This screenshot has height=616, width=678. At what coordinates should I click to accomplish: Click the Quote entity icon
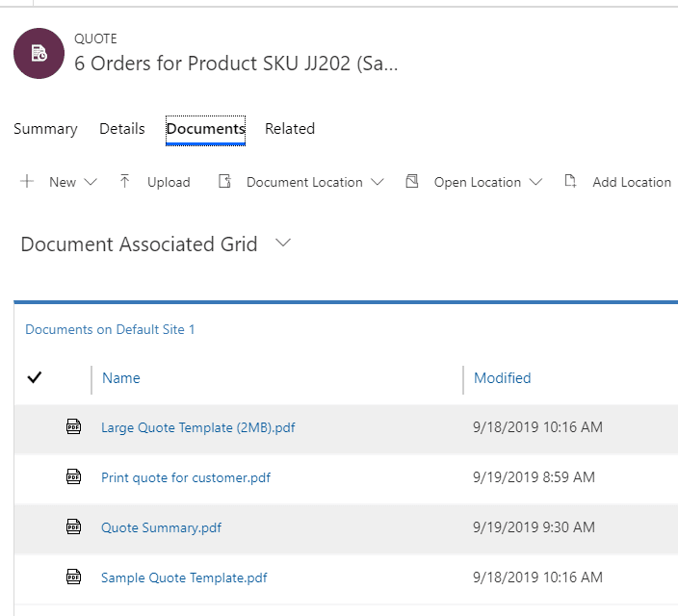(x=39, y=54)
